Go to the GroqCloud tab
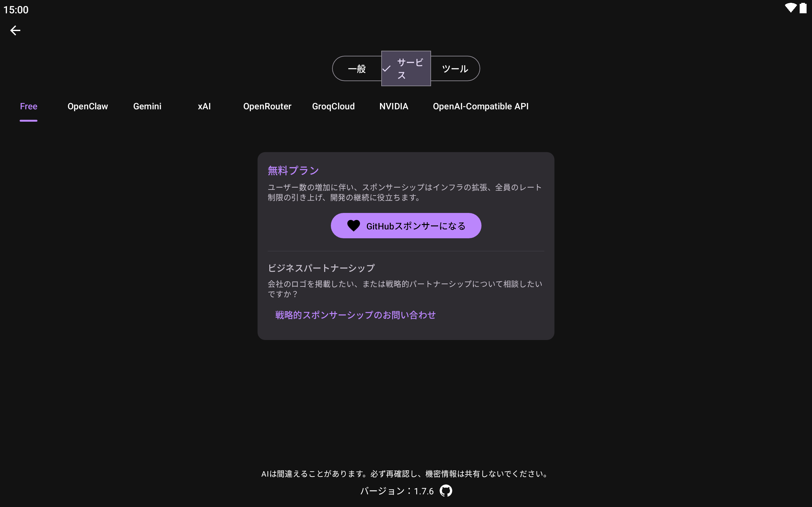This screenshot has height=507, width=812. [333, 106]
